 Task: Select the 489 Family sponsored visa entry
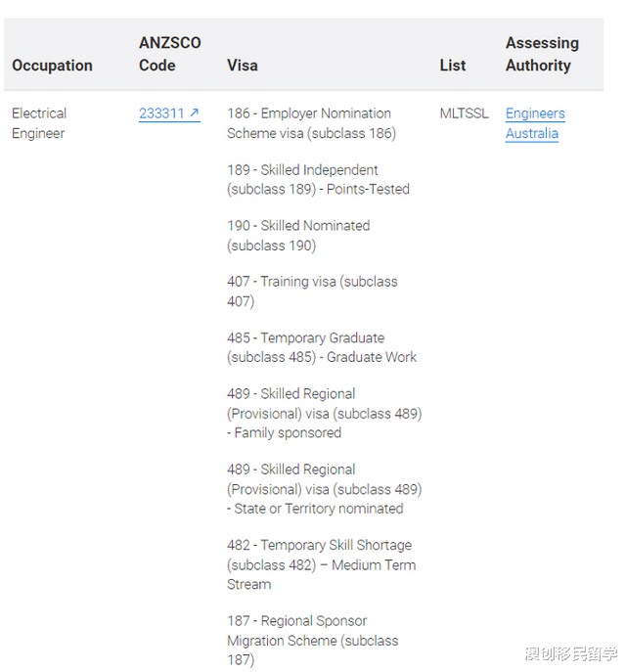[324, 413]
